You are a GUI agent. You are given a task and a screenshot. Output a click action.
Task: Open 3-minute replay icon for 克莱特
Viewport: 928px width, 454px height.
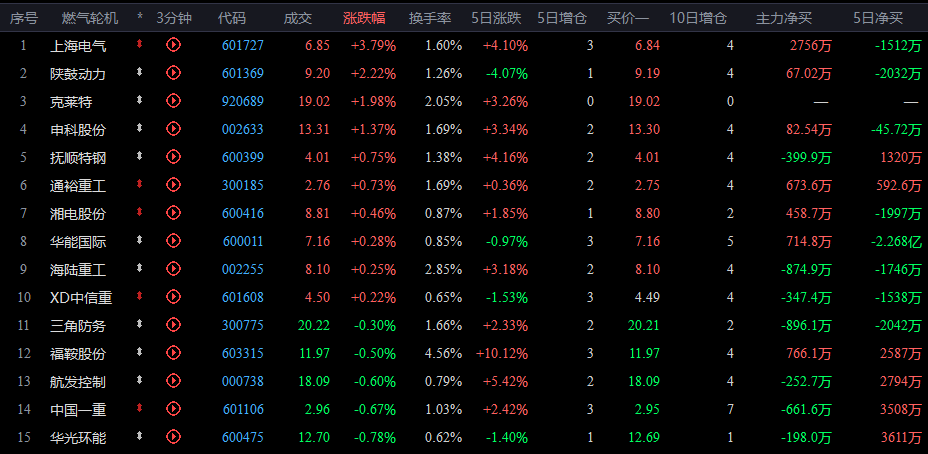point(173,101)
